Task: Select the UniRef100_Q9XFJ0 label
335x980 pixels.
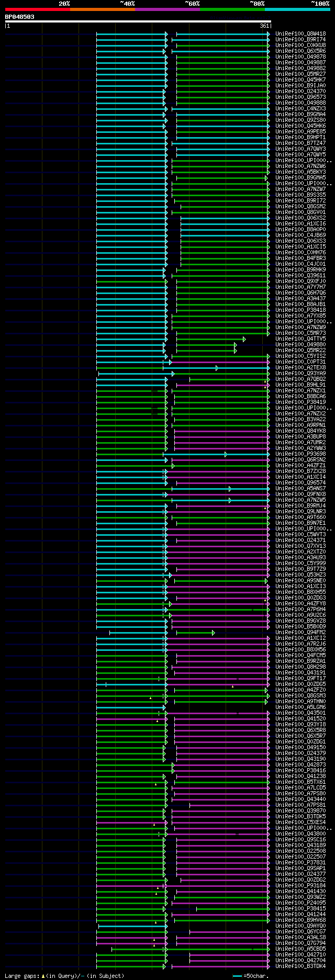Action: pyautogui.click(x=300, y=281)
